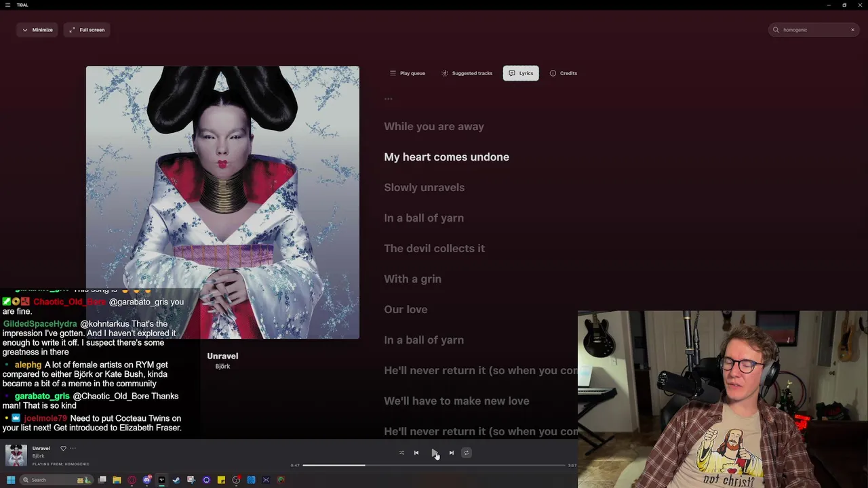The height and width of the screenshot is (488, 868).
Task: Click the lyrics ellipsis above first line
Action: coord(388,99)
